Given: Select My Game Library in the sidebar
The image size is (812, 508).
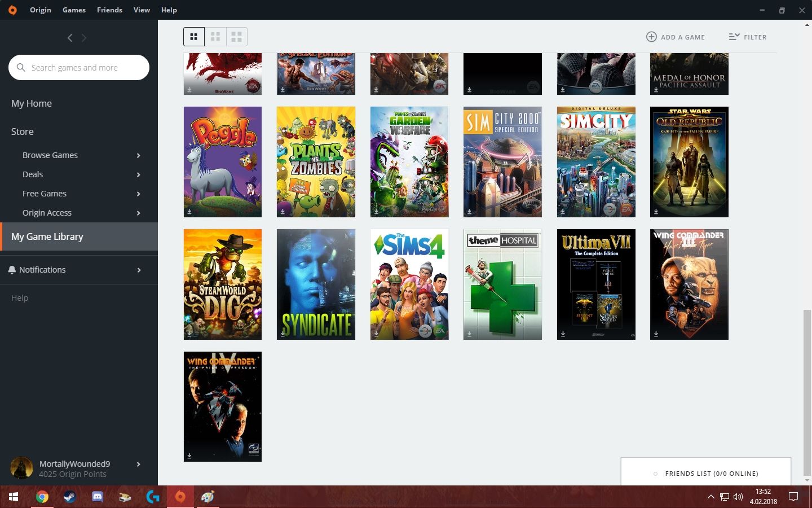Looking at the screenshot, I should [x=79, y=237].
